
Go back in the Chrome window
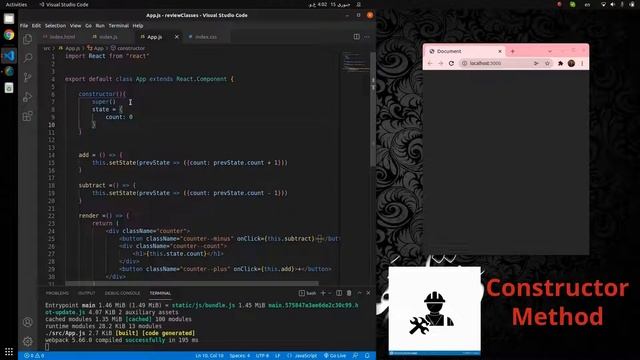click(430, 63)
